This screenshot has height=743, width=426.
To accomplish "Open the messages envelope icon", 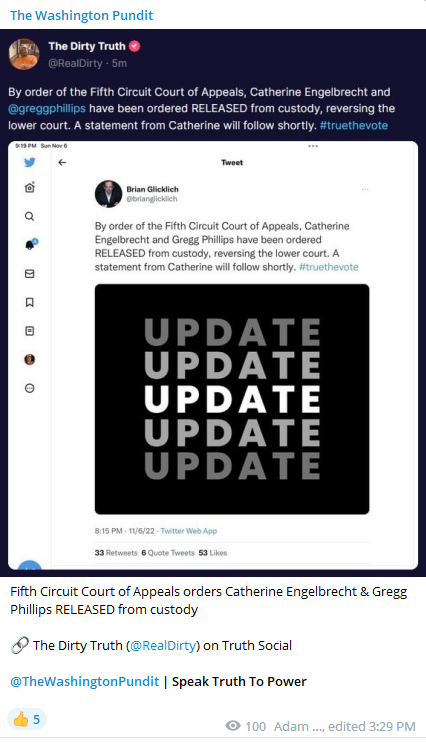I will click(x=29, y=273).
